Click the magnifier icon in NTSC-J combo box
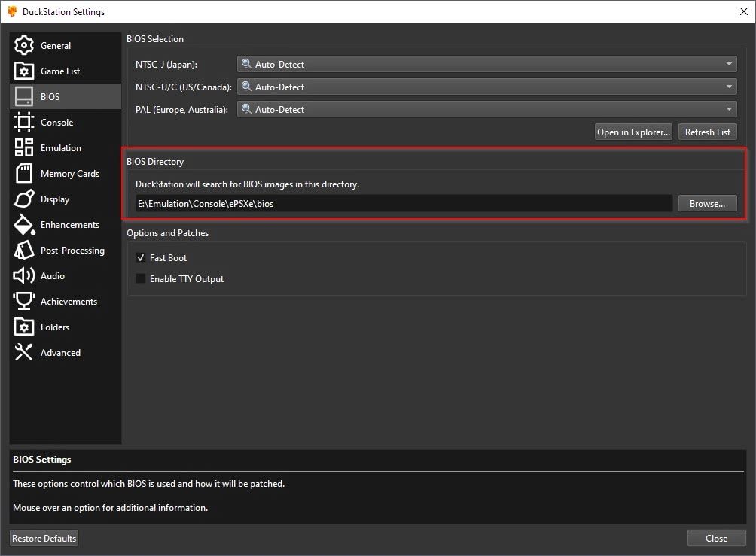 246,64
